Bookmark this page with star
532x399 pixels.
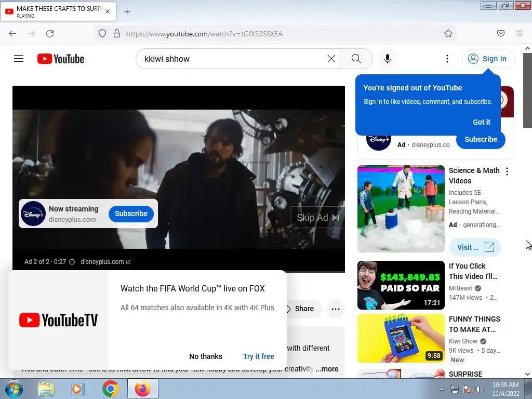point(448,34)
